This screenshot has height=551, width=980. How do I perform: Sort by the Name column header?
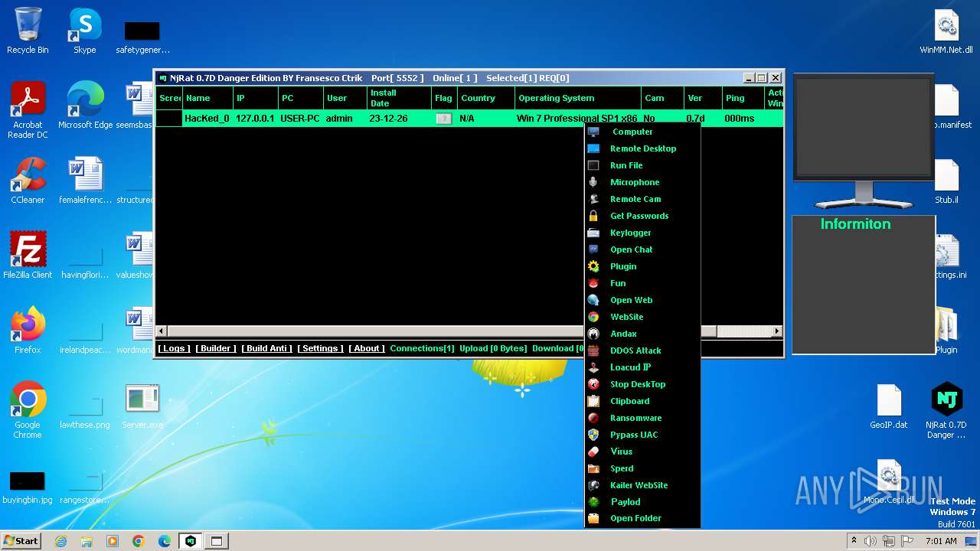coord(207,98)
